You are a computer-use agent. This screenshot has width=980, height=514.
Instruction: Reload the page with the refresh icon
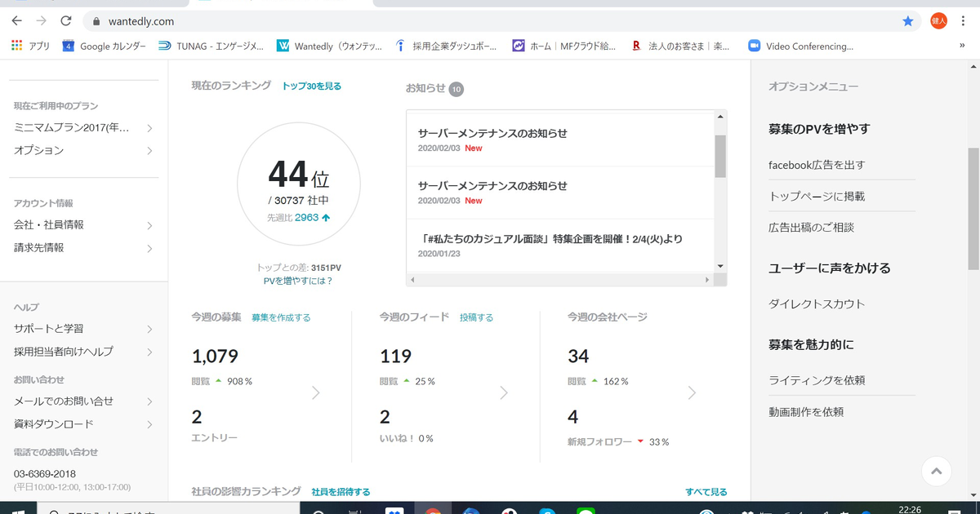click(x=66, y=21)
